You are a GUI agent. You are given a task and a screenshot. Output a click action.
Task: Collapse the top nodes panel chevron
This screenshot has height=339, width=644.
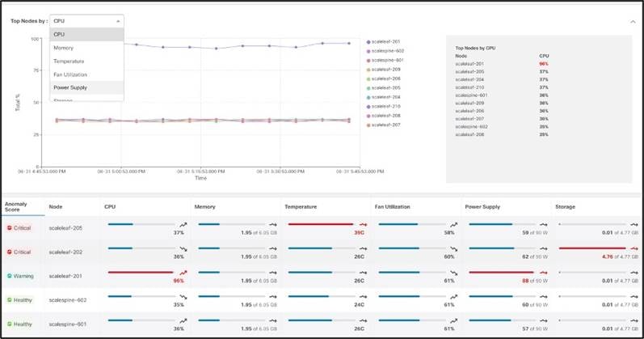coord(633,22)
